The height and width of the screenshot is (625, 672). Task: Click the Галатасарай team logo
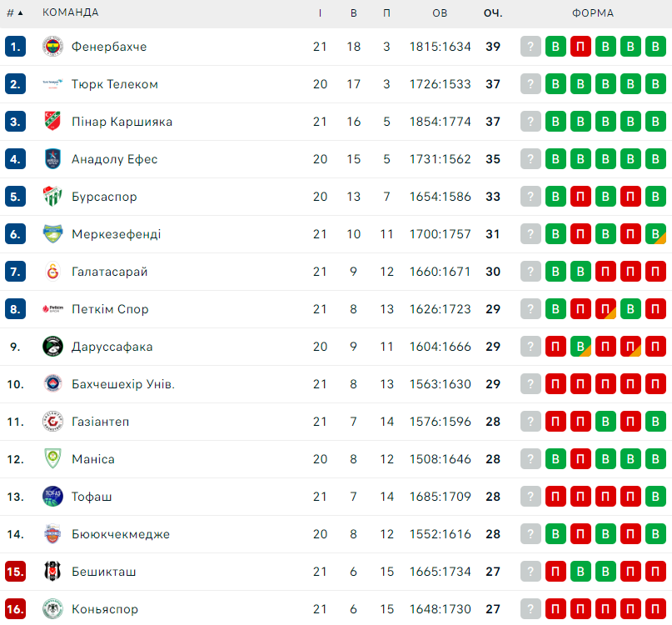click(x=52, y=272)
